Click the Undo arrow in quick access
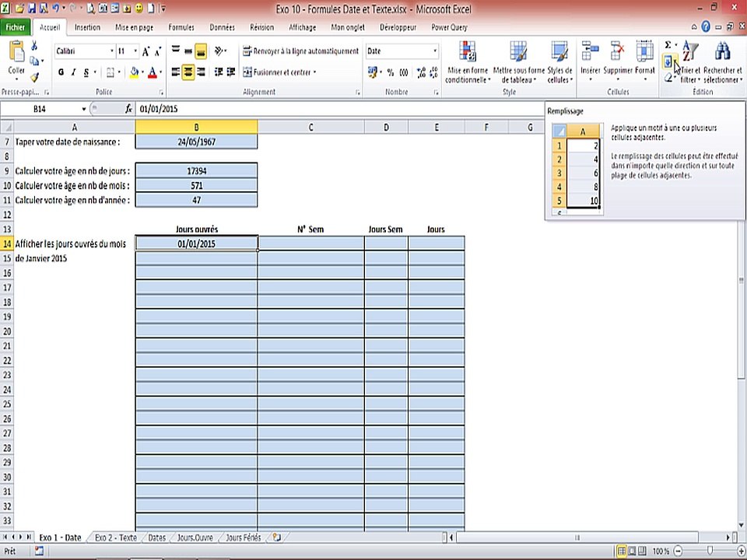 click(x=55, y=9)
